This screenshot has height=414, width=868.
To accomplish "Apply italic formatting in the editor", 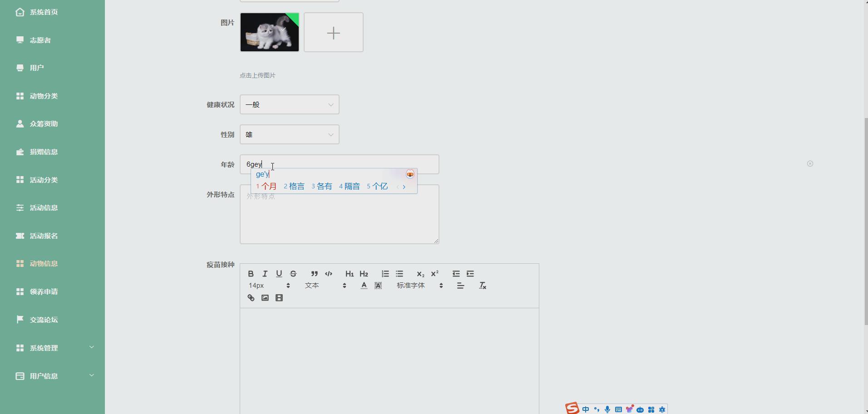I will pyautogui.click(x=265, y=274).
